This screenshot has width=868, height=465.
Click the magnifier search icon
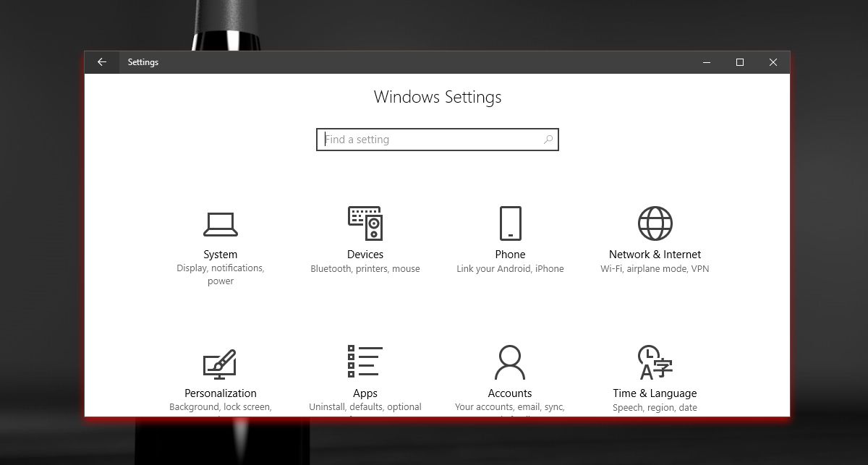(548, 140)
